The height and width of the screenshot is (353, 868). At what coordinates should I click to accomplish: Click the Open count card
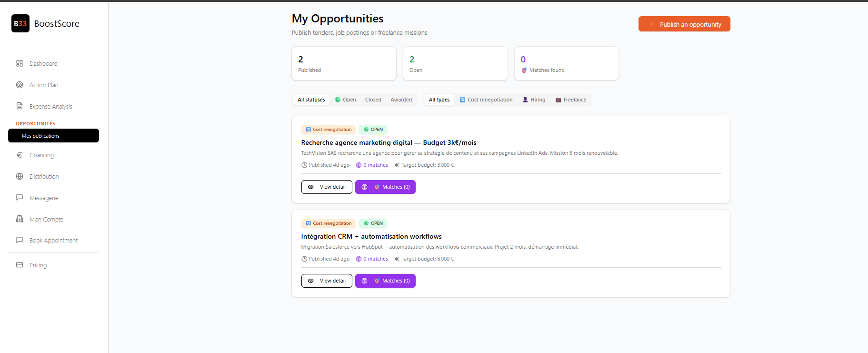(455, 63)
